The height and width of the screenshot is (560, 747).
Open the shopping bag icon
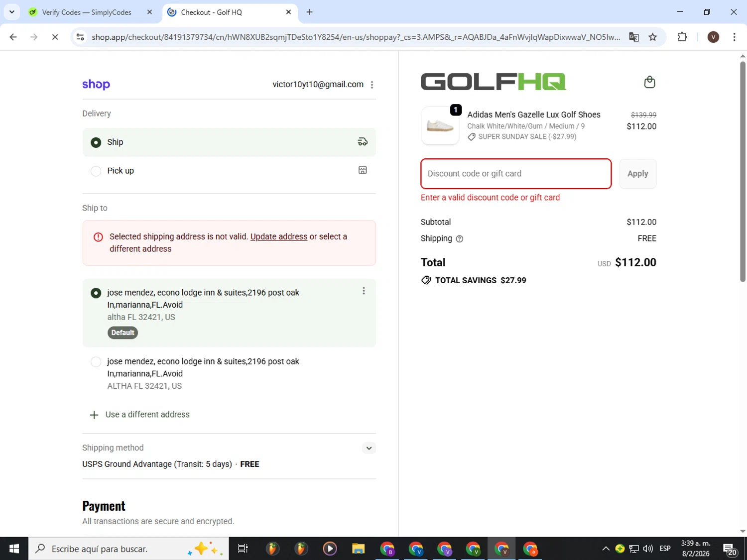tap(649, 82)
